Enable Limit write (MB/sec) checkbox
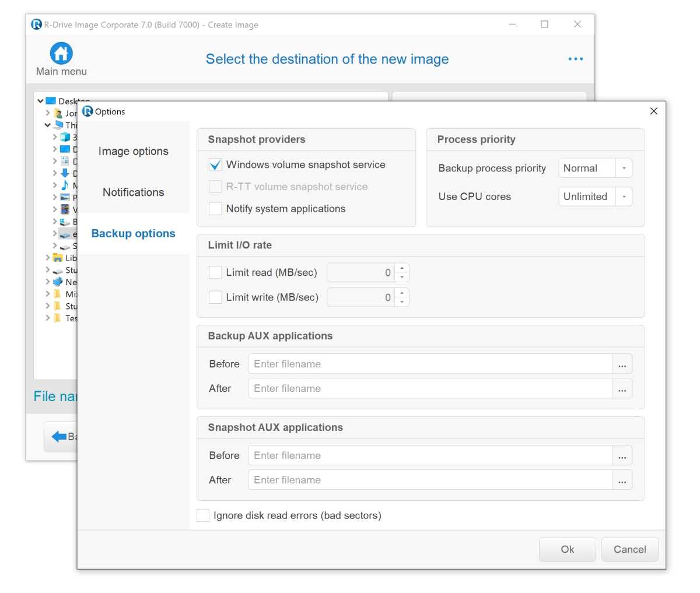 coord(215,297)
